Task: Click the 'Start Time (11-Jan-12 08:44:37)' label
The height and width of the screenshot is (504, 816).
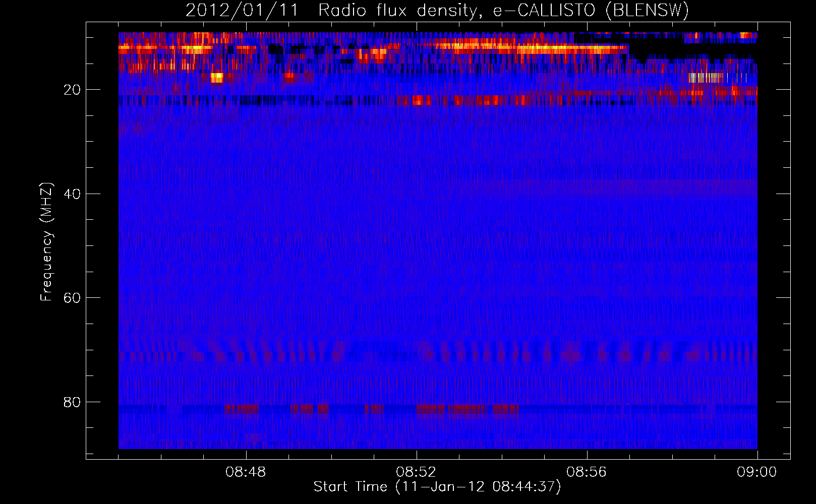Action: 437,487
